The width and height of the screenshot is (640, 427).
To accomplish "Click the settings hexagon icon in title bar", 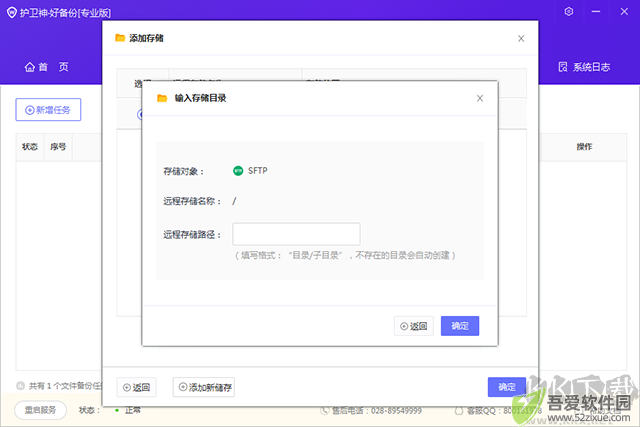I will pyautogui.click(x=569, y=11).
